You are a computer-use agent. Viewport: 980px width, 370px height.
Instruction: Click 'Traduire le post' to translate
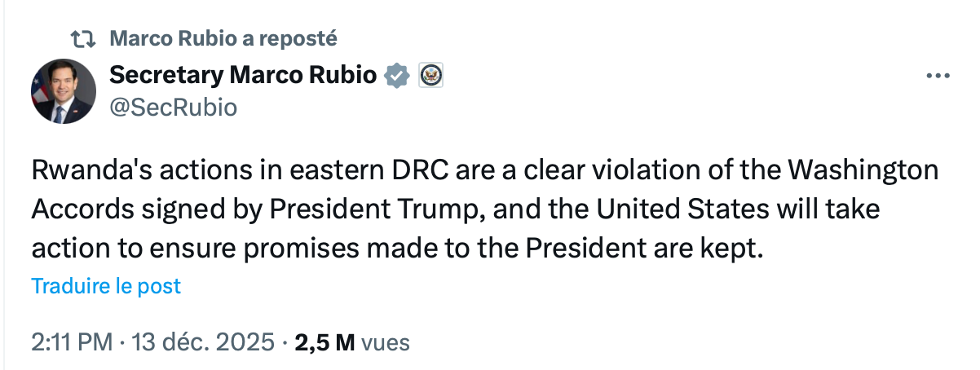coord(106,286)
